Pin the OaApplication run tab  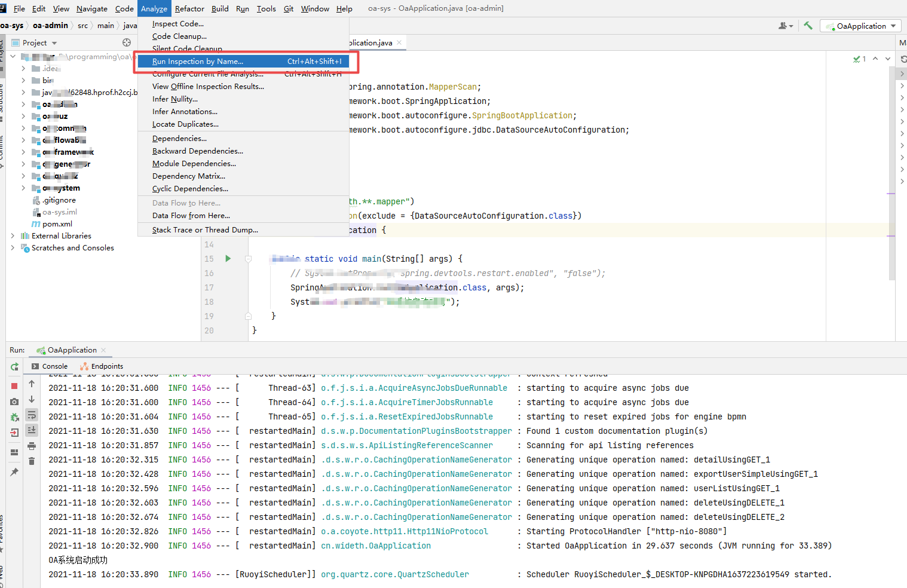[x=14, y=472]
